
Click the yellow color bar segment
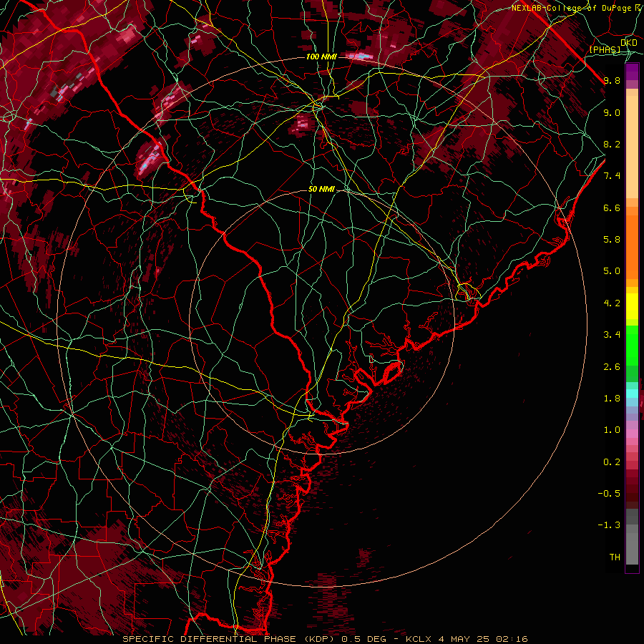(x=632, y=306)
